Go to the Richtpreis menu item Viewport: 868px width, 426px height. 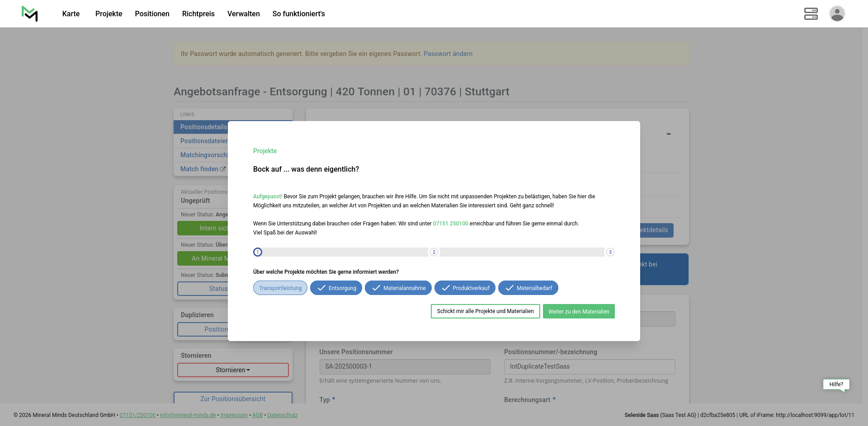tap(198, 14)
